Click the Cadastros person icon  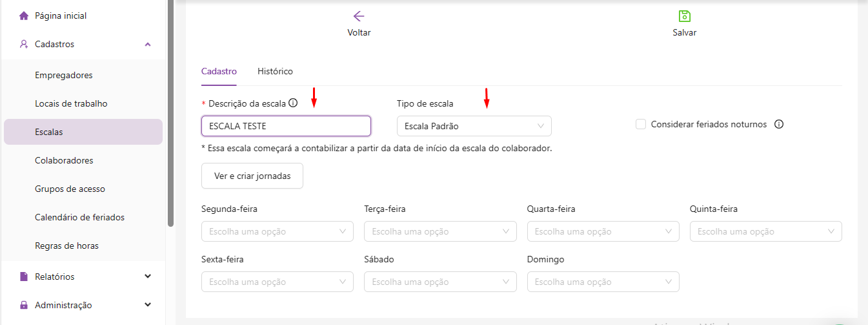pyautogui.click(x=24, y=45)
